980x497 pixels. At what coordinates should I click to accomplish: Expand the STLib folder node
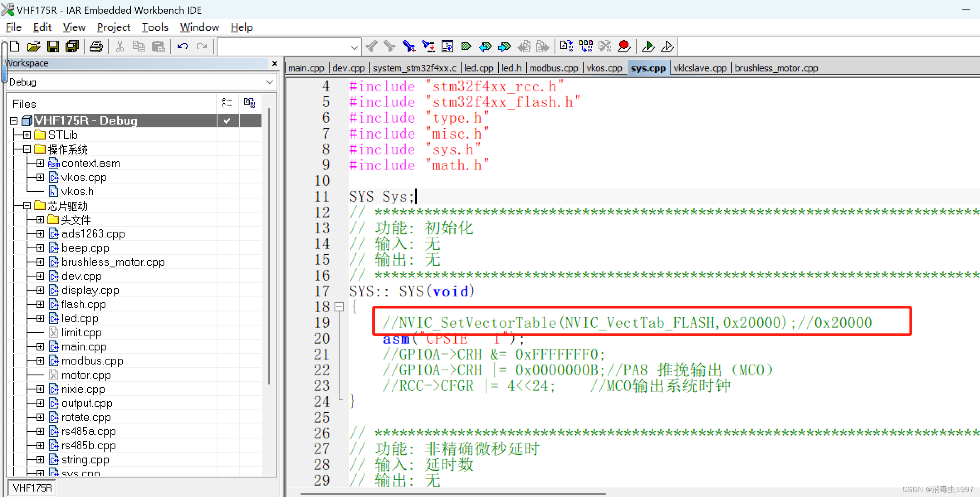click(x=27, y=135)
